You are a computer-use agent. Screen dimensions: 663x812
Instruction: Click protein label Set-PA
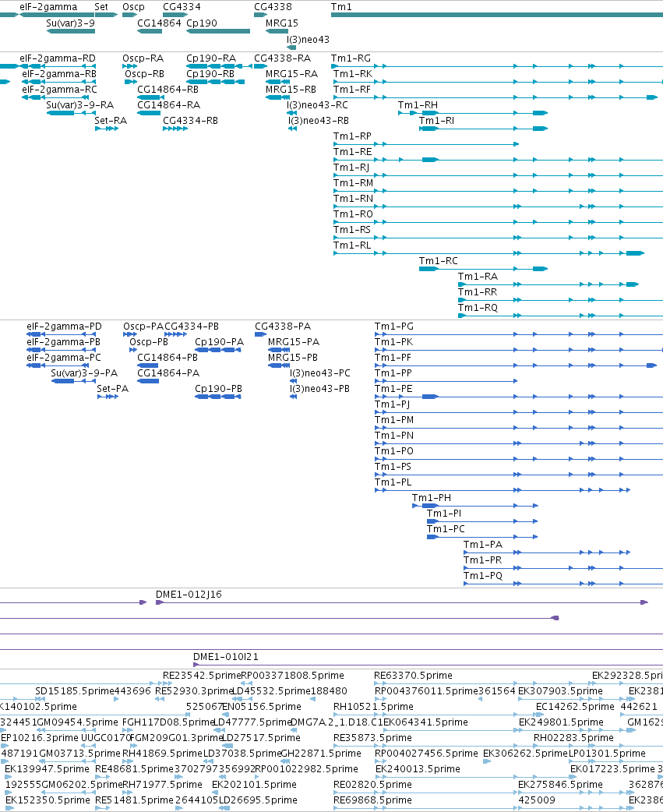[x=112, y=388]
